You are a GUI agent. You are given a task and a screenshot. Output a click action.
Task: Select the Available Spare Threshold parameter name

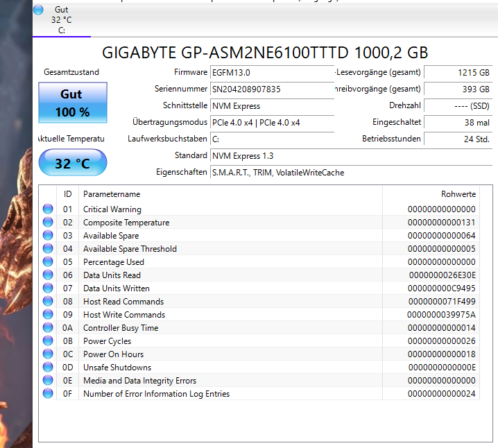click(x=130, y=249)
